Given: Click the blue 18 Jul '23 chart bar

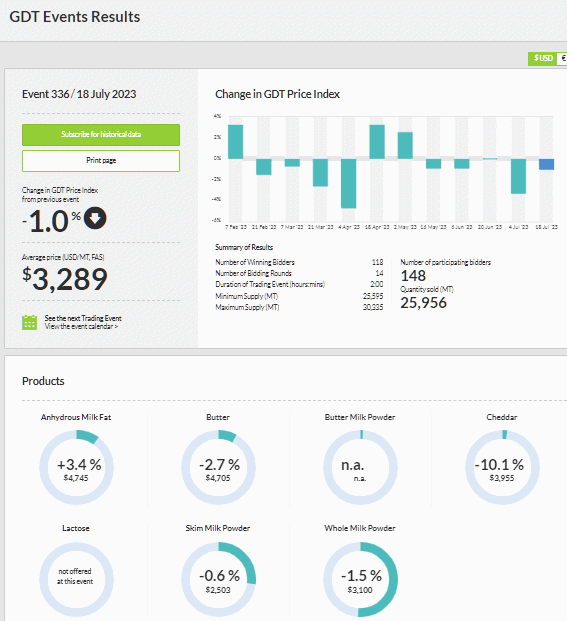Looking at the screenshot, I should (546, 164).
